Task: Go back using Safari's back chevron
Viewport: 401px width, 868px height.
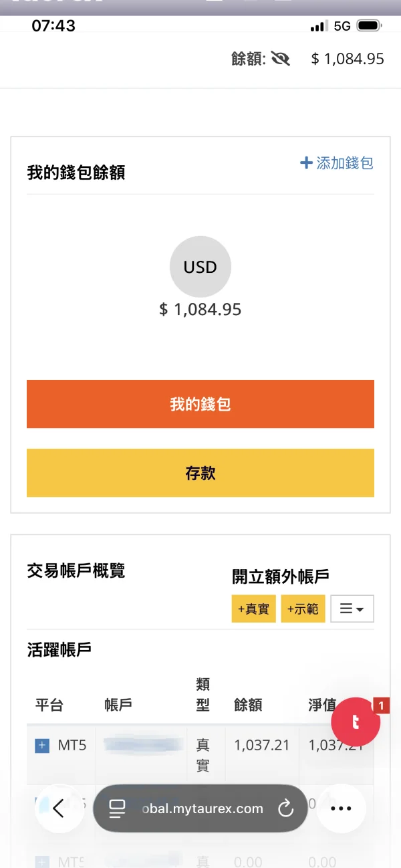Action: point(59,808)
